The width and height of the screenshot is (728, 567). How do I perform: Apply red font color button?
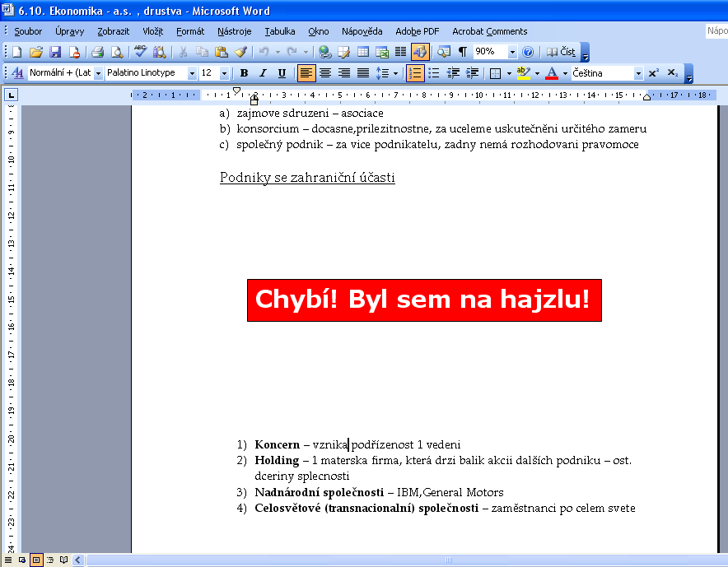coord(552,73)
